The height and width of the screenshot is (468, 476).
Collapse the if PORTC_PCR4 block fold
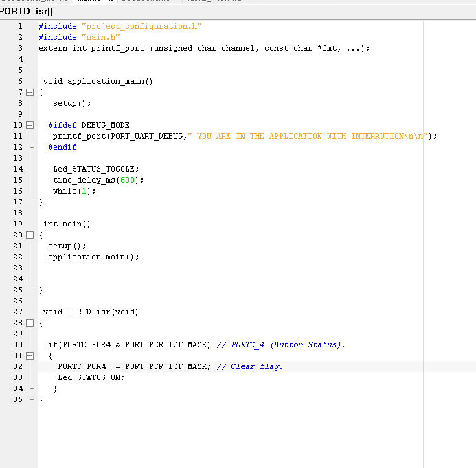point(30,355)
